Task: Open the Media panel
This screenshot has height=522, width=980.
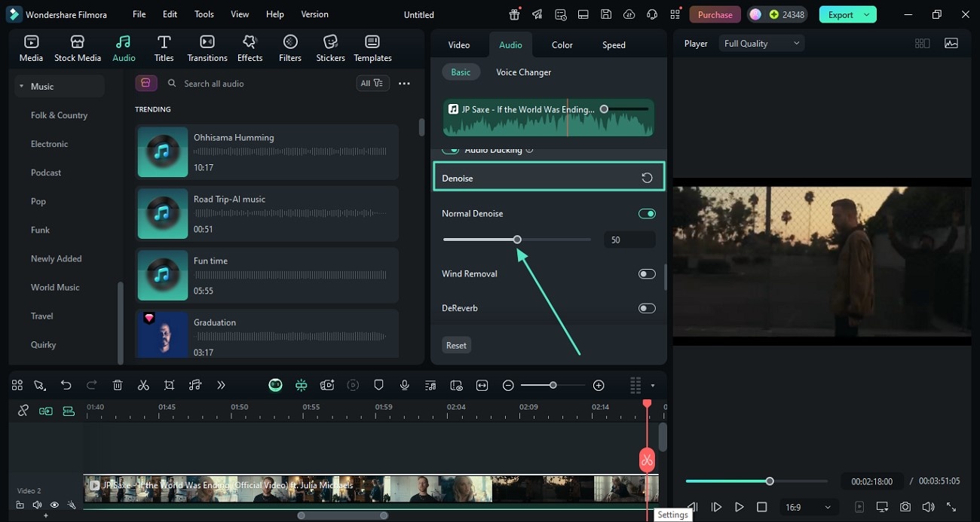Action: 31,48
